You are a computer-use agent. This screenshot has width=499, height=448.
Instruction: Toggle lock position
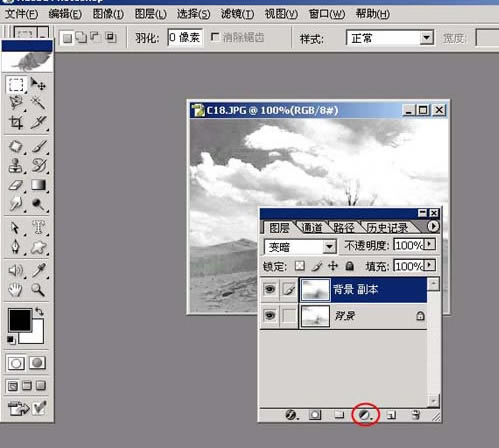point(333,266)
